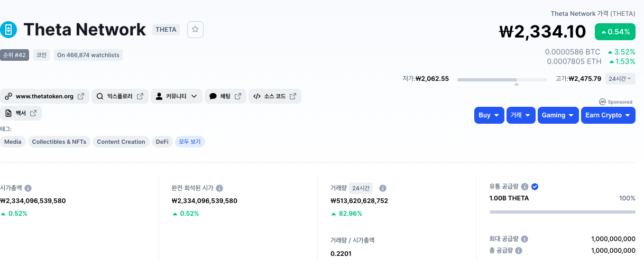
Task: Click external-link icon on 백서 button
Action: [33, 113]
